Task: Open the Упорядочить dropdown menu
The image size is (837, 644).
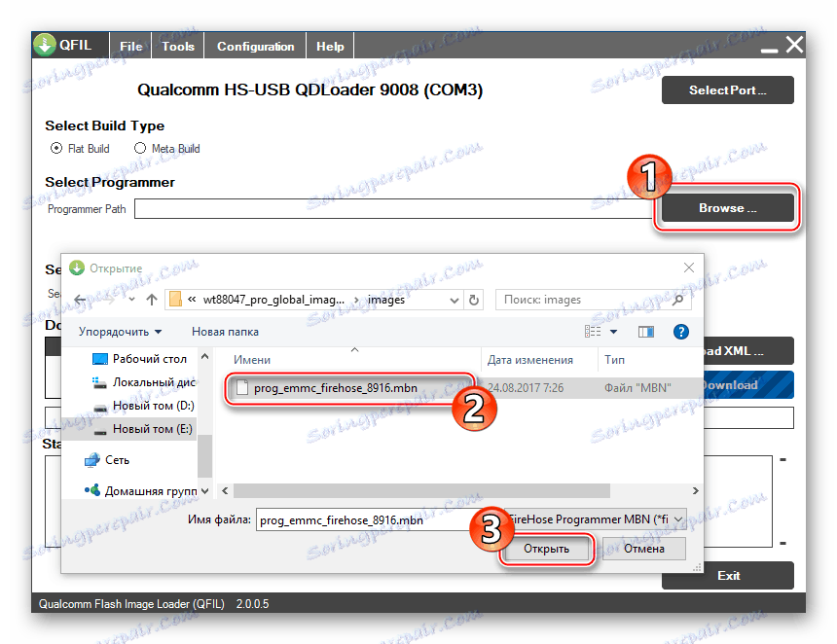Action: click(x=120, y=332)
